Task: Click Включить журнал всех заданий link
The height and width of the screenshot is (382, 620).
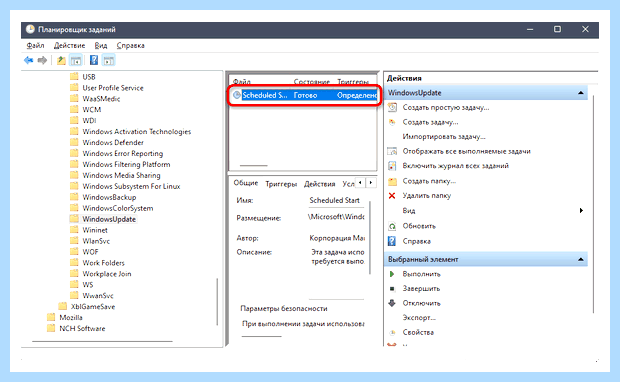Action: (456, 166)
